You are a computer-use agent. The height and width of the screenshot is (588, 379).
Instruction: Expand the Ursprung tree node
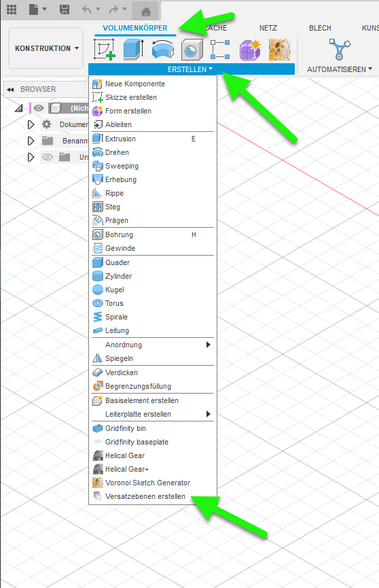point(31,157)
